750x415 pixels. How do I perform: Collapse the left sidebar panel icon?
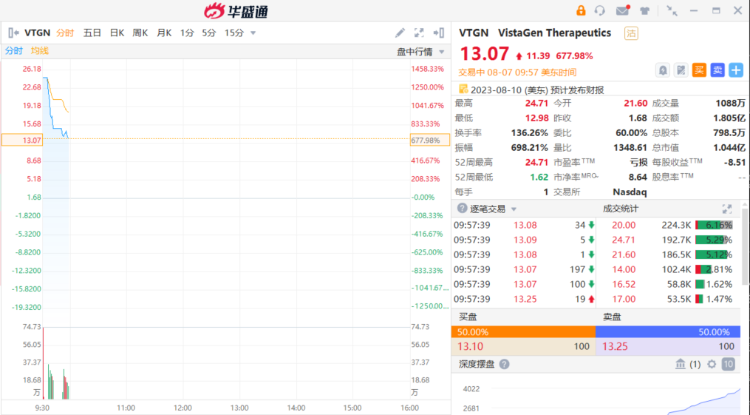(13, 33)
